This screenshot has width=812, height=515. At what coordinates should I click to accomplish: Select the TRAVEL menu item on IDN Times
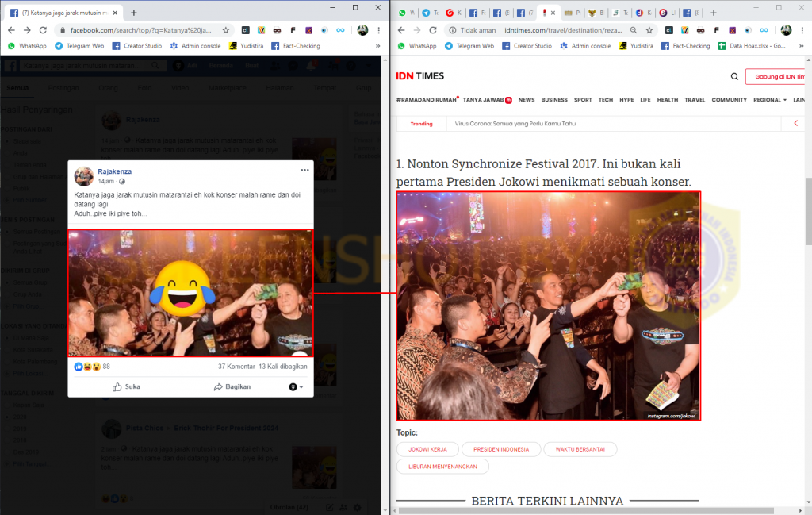695,100
